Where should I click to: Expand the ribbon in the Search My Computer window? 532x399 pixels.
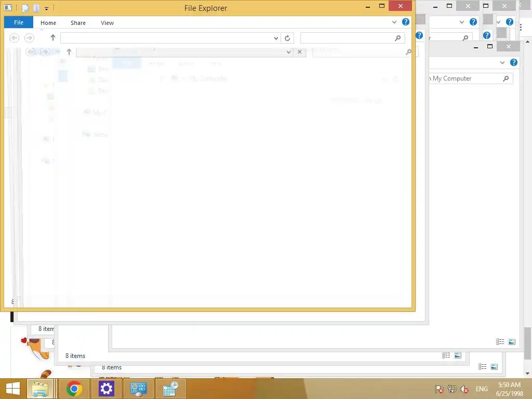[x=502, y=62]
